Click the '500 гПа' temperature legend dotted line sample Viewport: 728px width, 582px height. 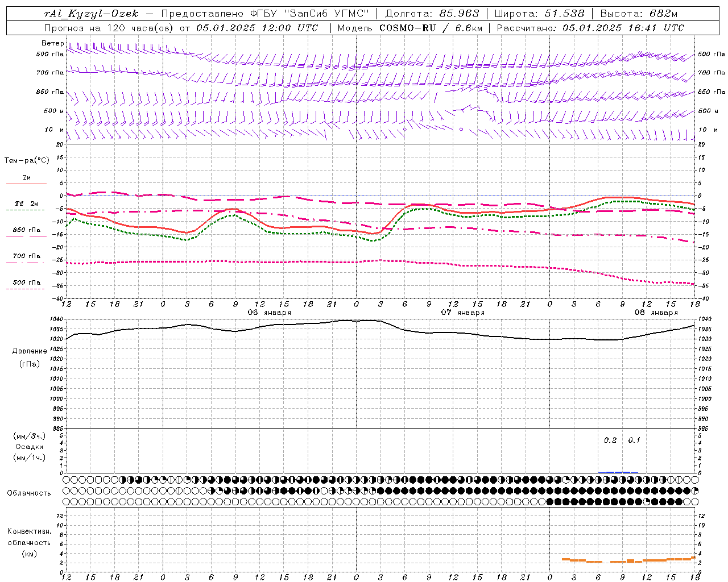(25, 289)
